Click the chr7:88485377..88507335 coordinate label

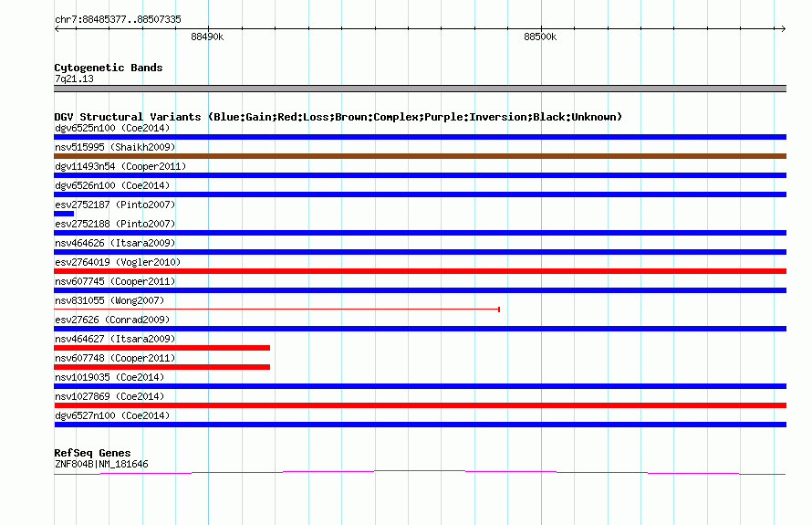pyautogui.click(x=118, y=20)
